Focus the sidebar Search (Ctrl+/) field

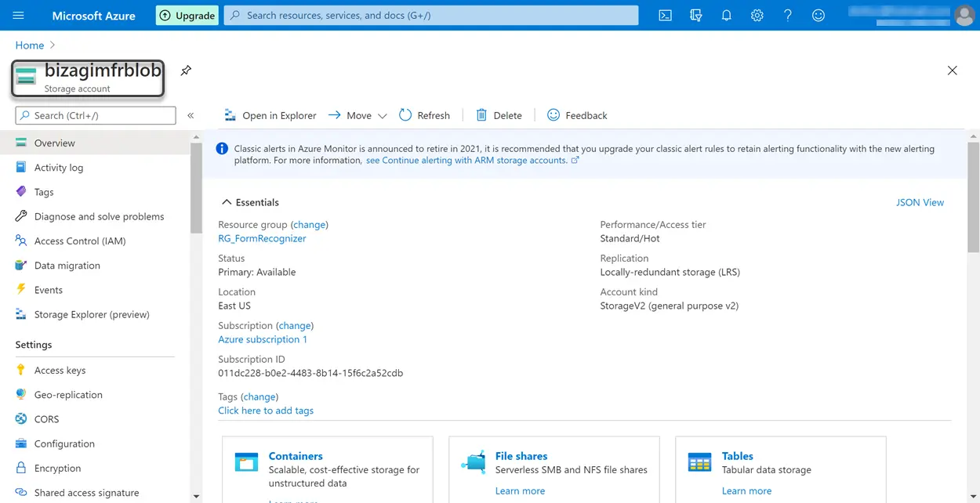click(x=96, y=115)
